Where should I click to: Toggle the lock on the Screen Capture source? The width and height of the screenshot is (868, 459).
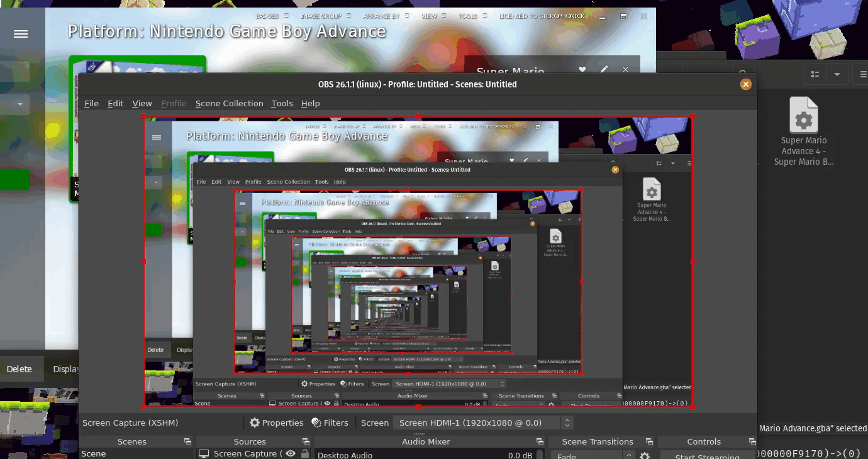click(x=304, y=453)
